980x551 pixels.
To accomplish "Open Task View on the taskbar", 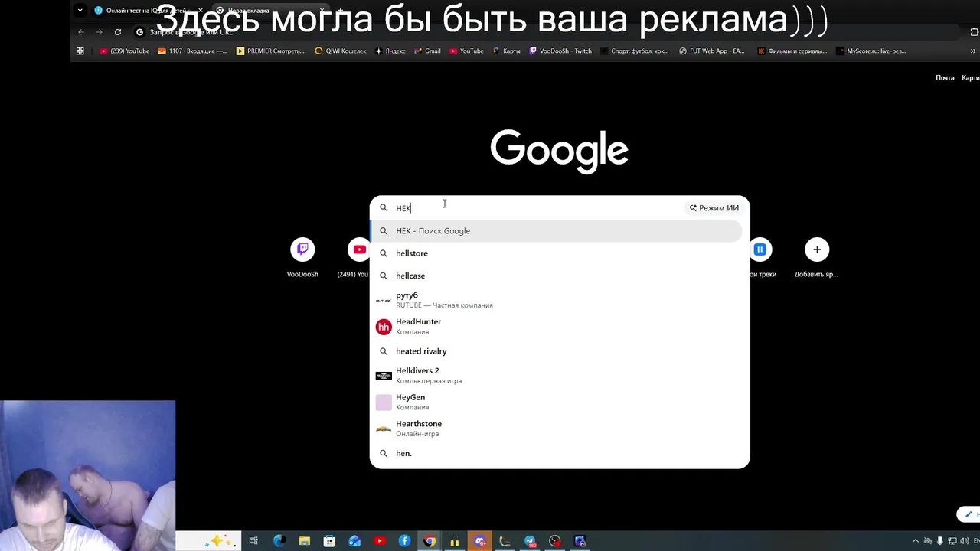I will pyautogui.click(x=254, y=541).
